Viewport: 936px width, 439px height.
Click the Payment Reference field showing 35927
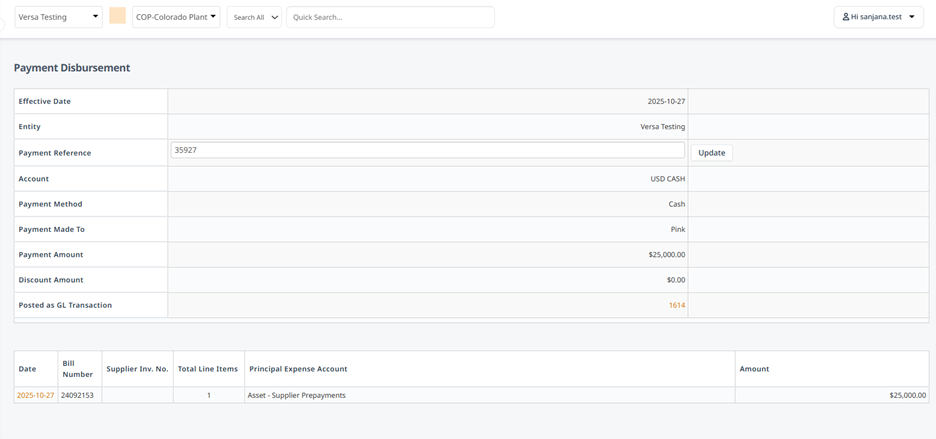click(427, 151)
